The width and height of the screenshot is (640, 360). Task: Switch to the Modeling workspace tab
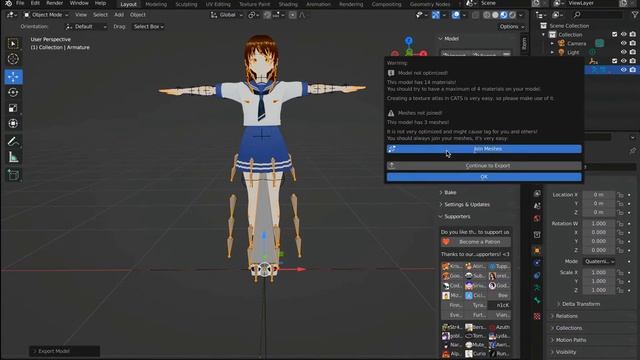(x=156, y=4)
